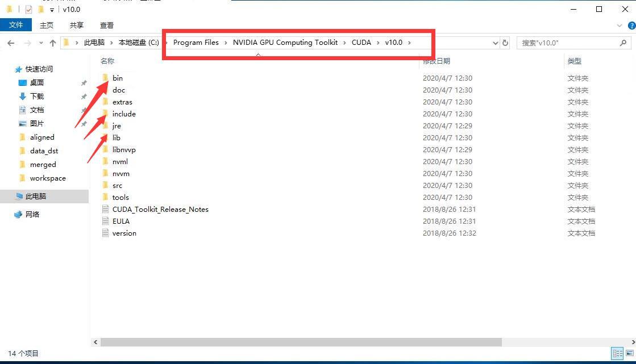Select the nvml folder icon
Viewport: 636px width, 364px height.
click(106, 161)
